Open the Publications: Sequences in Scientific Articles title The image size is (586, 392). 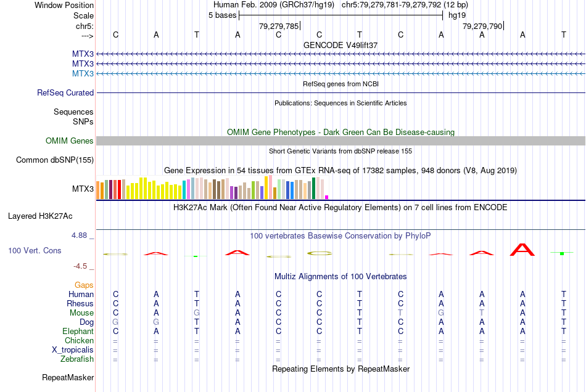(x=340, y=103)
